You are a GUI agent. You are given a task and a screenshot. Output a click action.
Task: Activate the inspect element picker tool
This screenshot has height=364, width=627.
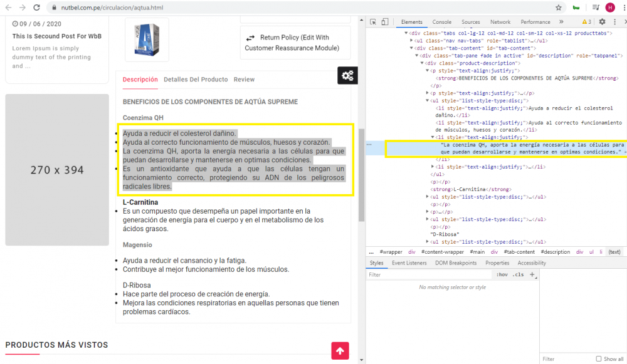(371, 22)
